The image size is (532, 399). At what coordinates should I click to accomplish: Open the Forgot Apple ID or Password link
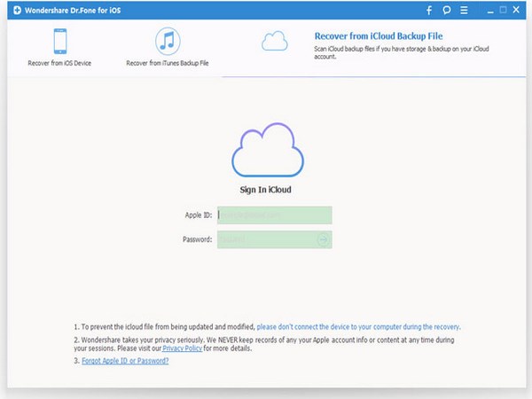coord(125,361)
